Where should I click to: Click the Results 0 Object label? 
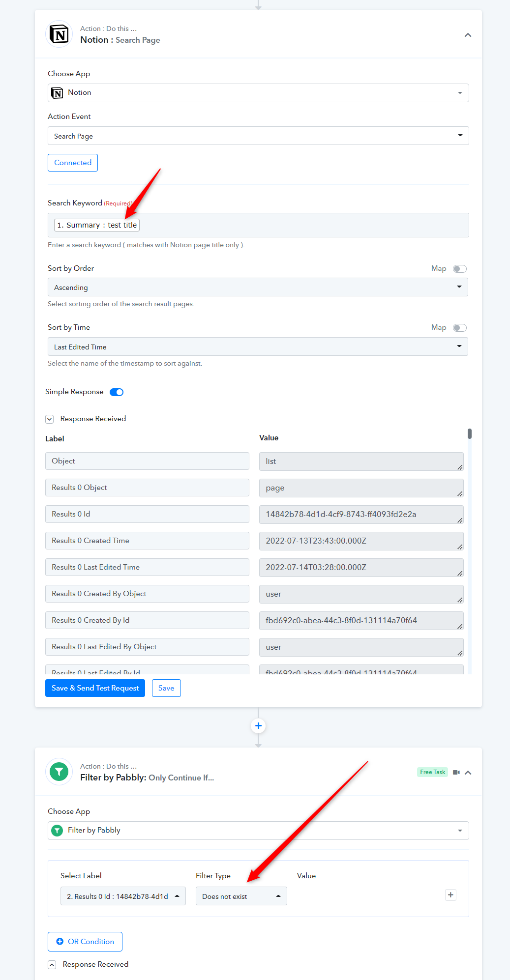point(147,488)
